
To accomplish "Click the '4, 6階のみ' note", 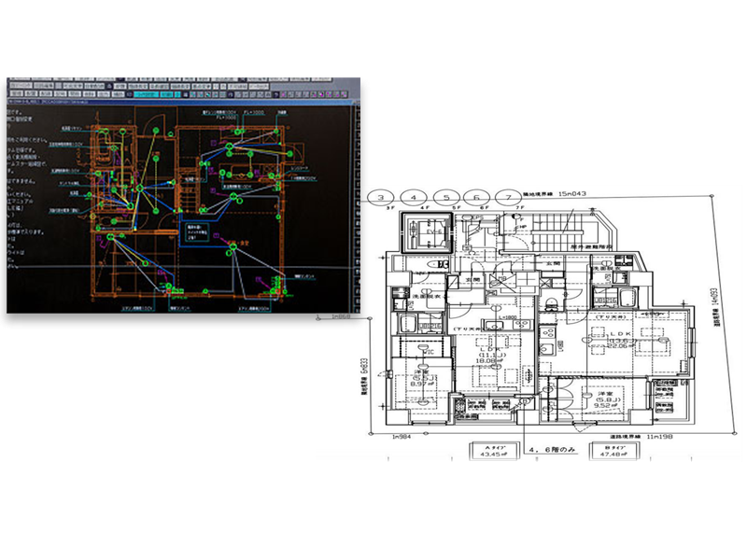I will [553, 450].
